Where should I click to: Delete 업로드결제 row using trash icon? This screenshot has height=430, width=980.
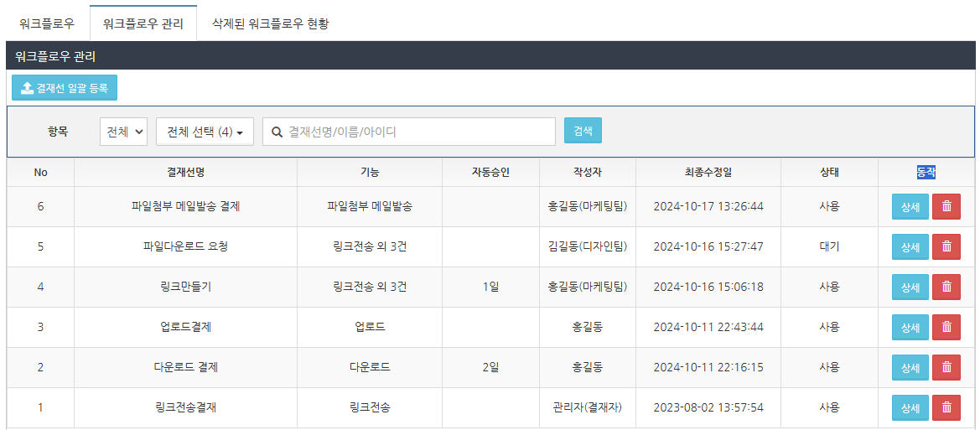pos(946,327)
